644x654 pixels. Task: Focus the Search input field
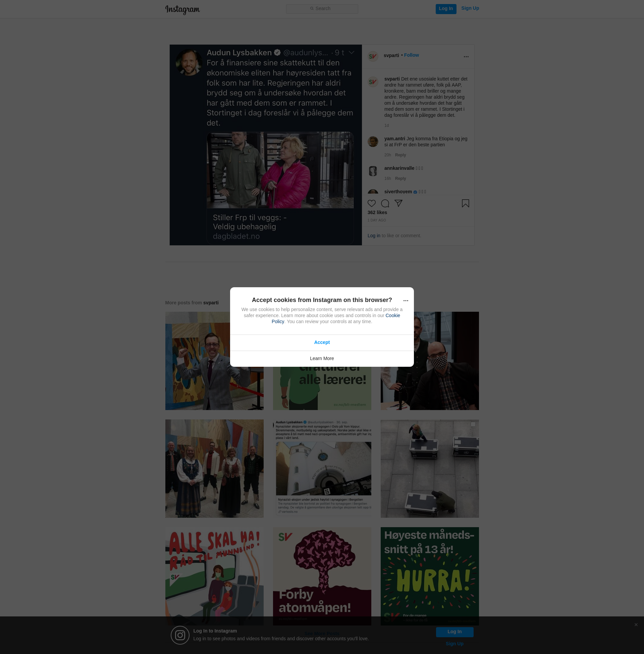click(x=322, y=9)
